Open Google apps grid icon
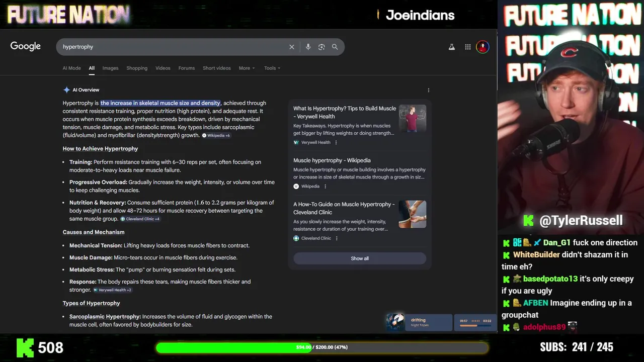Viewport: 644px width, 362px height. point(468,47)
